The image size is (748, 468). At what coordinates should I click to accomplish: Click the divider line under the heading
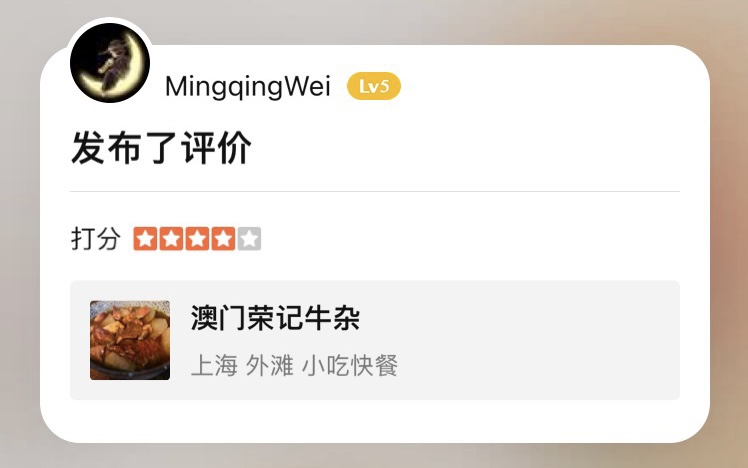pos(375,191)
